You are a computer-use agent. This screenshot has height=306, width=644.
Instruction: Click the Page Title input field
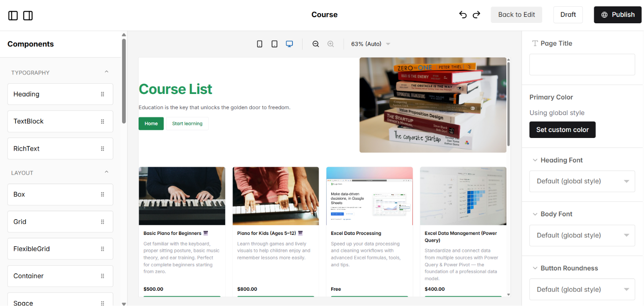pos(582,65)
